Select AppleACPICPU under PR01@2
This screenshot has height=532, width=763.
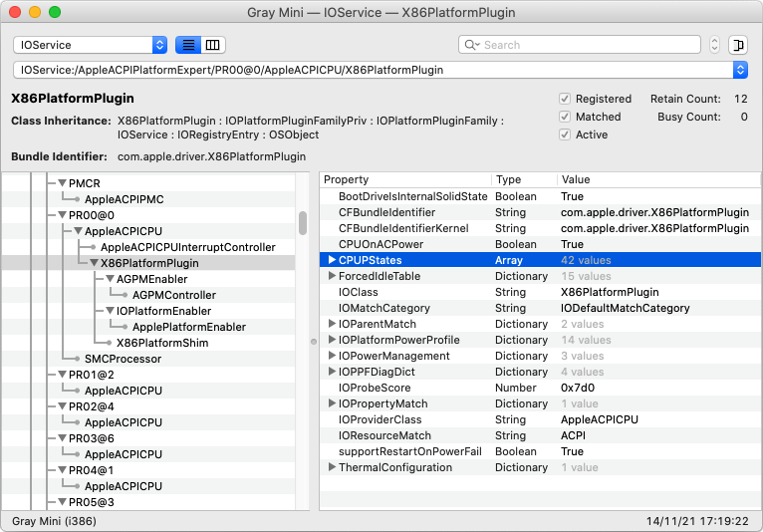(x=124, y=391)
